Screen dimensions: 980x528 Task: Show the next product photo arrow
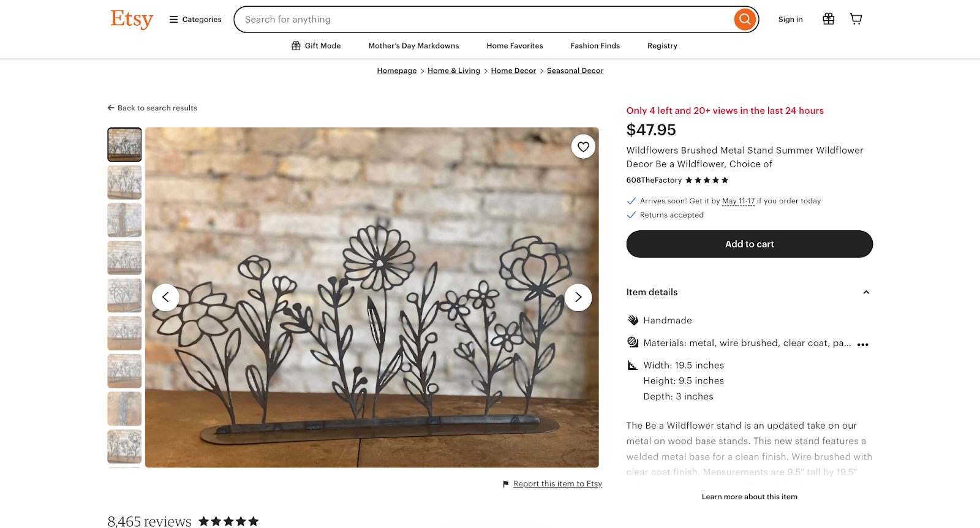pos(578,297)
